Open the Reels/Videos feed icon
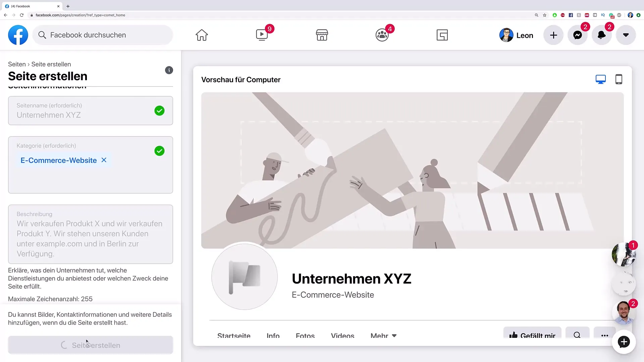The height and width of the screenshot is (362, 644). 261,35
